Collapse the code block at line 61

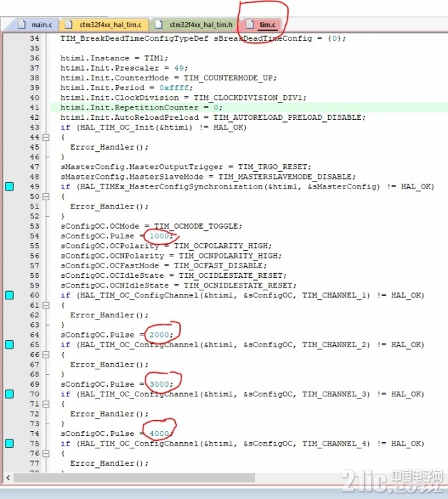(x=46, y=305)
